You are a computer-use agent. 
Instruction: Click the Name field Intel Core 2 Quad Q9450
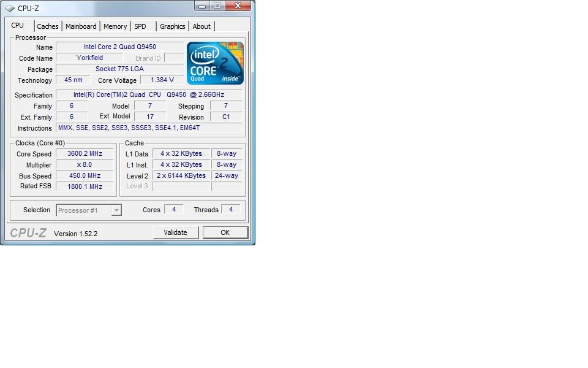[x=120, y=47]
